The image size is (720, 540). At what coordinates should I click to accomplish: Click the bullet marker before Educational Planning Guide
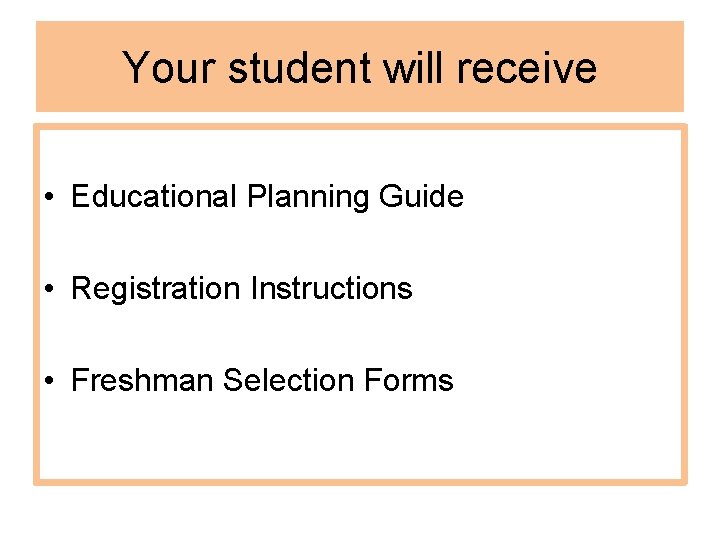tap(50, 198)
